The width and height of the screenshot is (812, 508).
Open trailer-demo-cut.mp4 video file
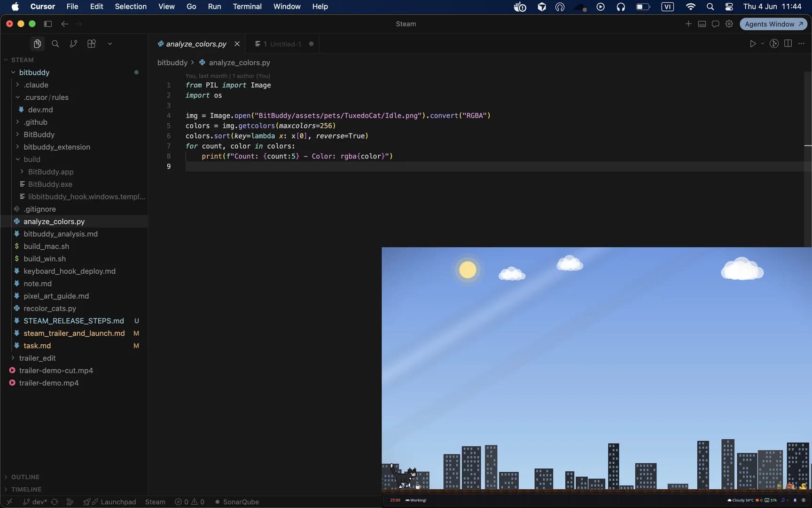click(74, 371)
